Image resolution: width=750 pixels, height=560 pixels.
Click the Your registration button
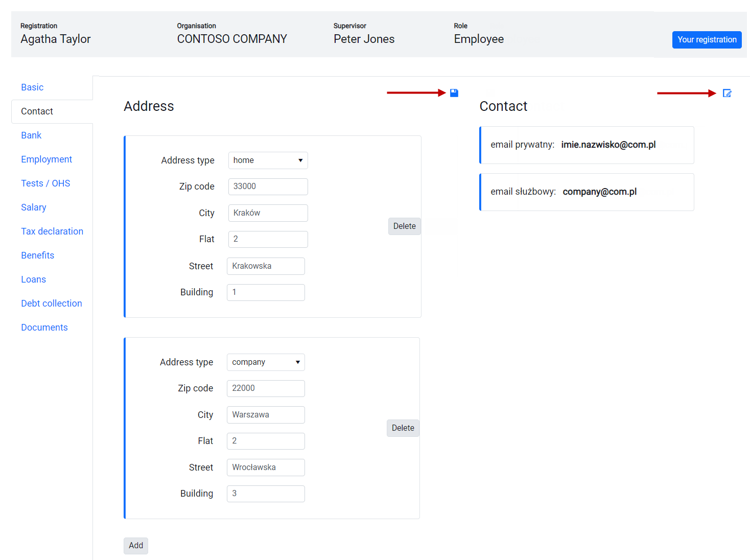[x=707, y=40]
